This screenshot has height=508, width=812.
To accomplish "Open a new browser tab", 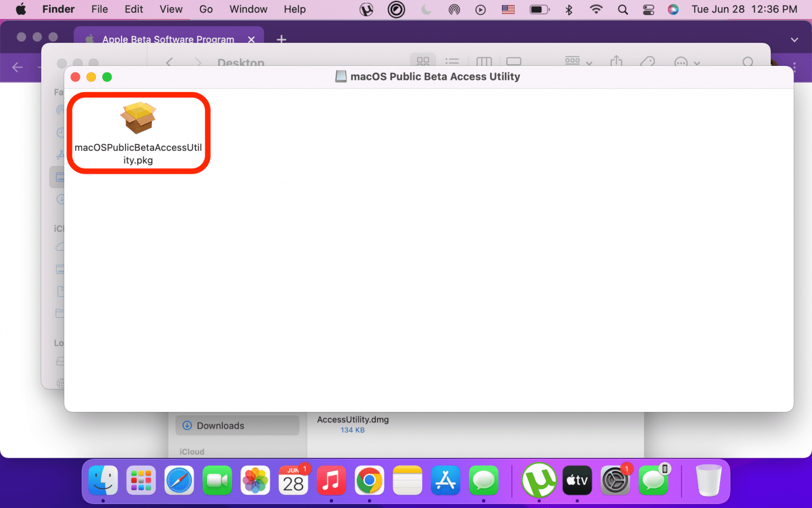I will click(x=282, y=39).
